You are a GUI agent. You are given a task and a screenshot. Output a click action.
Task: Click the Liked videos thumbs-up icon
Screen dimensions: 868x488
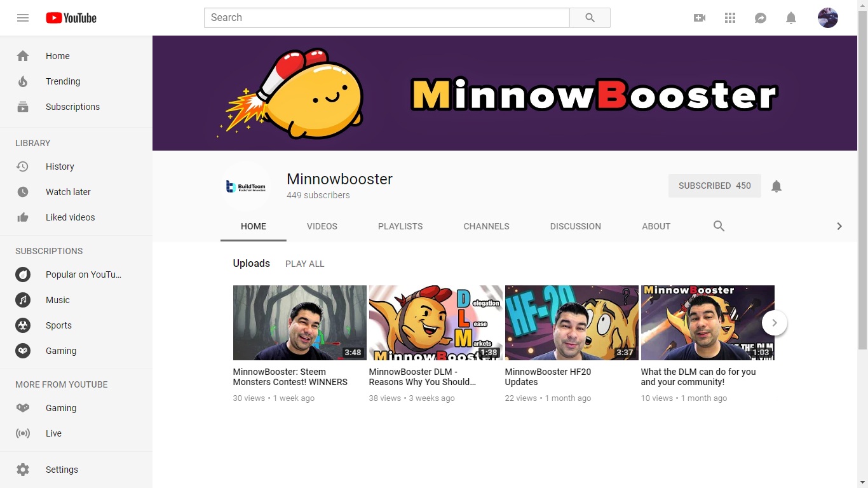click(23, 217)
